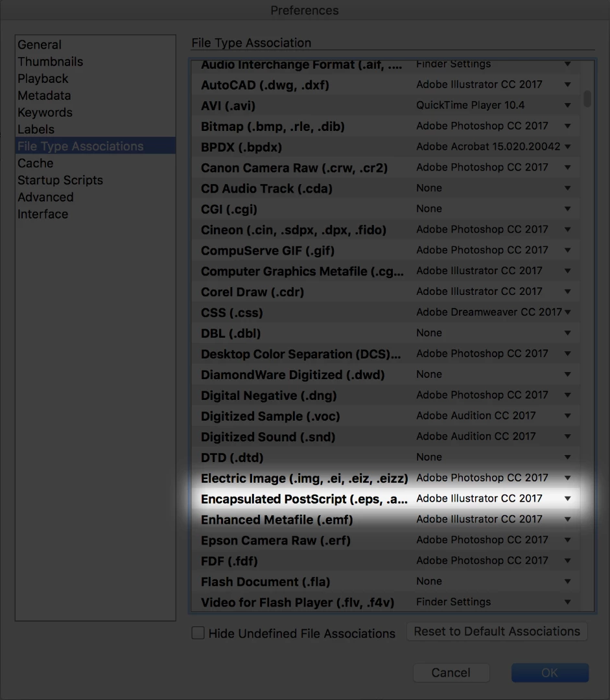Click the 'Encapsulated PostScript' file type label
Screen dimensions: 610x700
tap(304, 499)
